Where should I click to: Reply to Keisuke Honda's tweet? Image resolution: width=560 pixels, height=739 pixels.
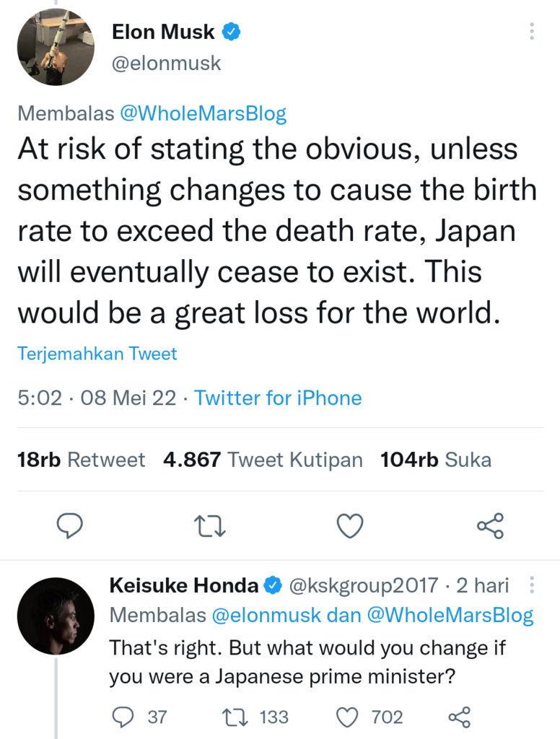pyautogui.click(x=124, y=717)
